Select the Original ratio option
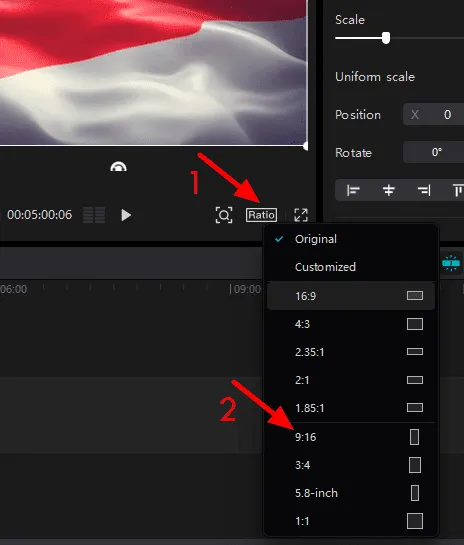Screen dimensions: 464x545 coord(351,239)
